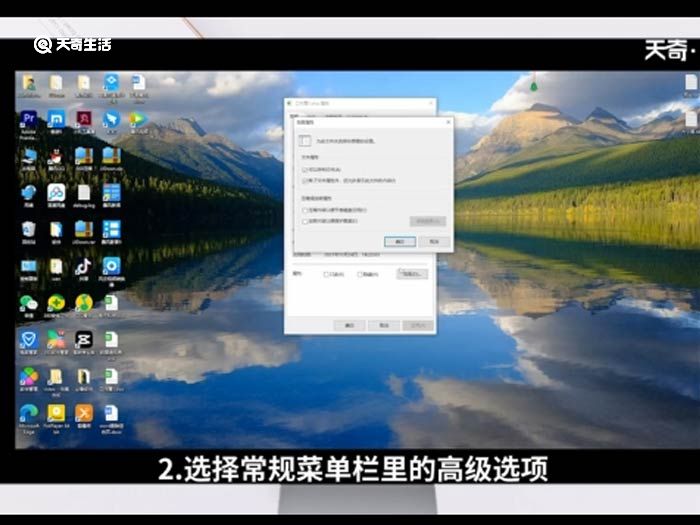This screenshot has width=700, height=525.
Task: Launch the 360 yellow-green plus icon
Action: tap(56, 303)
